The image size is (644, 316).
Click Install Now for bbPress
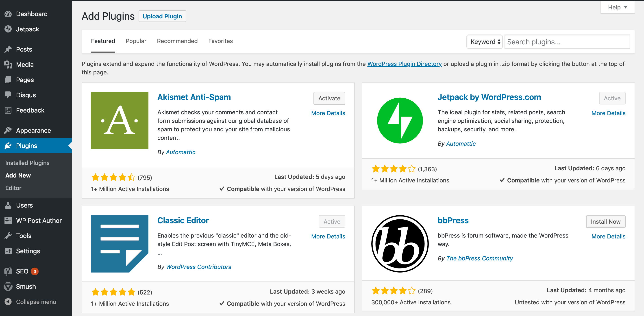(605, 222)
